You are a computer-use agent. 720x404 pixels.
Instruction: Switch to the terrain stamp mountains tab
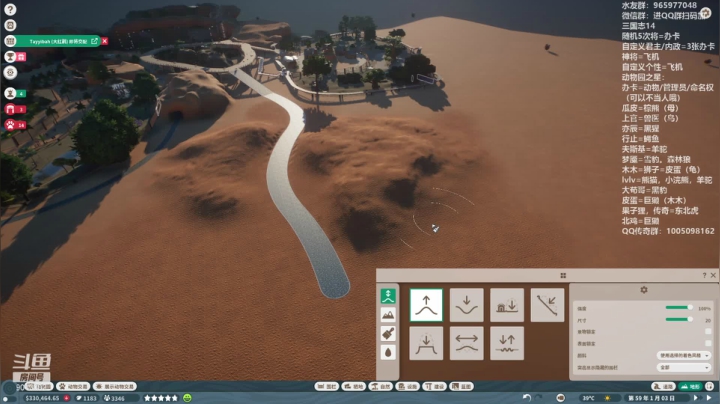[388, 315]
